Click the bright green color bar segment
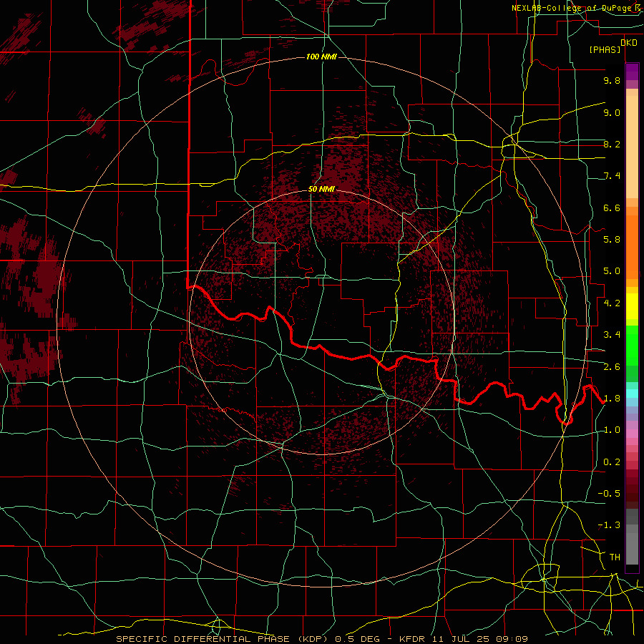 point(632,346)
